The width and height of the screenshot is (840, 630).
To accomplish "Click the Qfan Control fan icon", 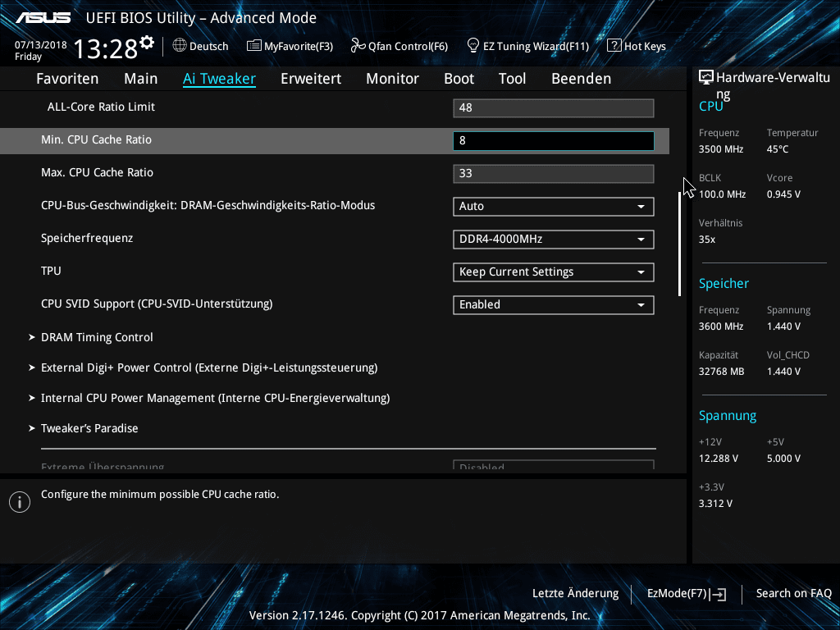I will tap(358, 46).
